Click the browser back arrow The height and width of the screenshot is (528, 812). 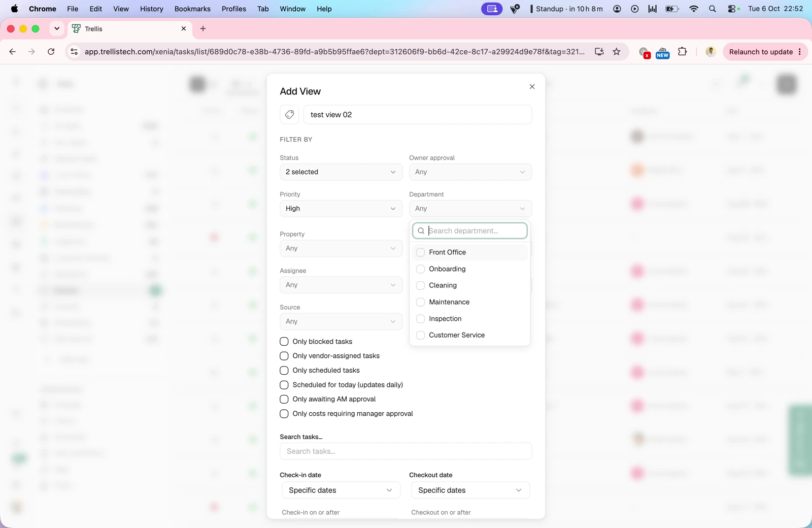13,52
